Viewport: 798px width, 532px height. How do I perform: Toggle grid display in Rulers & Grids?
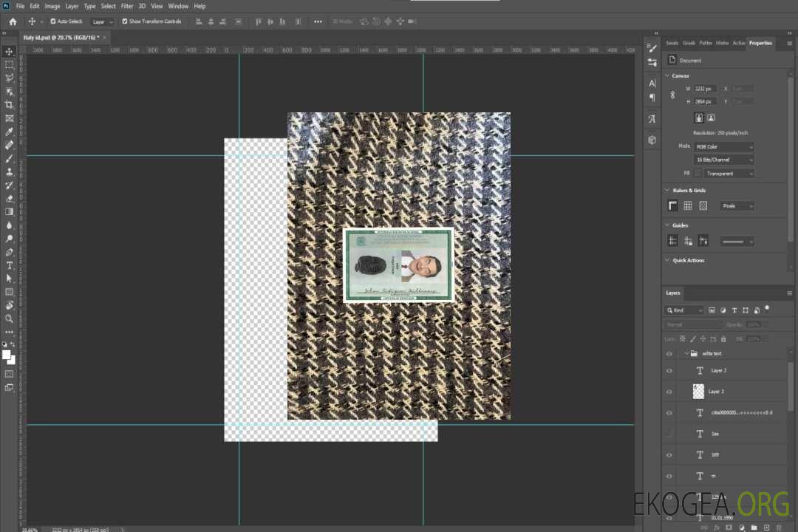pos(688,205)
